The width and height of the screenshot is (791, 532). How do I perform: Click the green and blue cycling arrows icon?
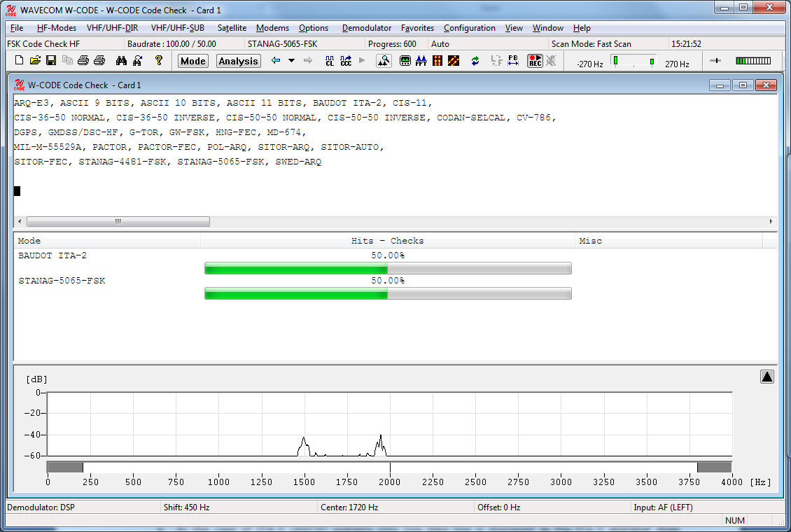[x=475, y=60]
